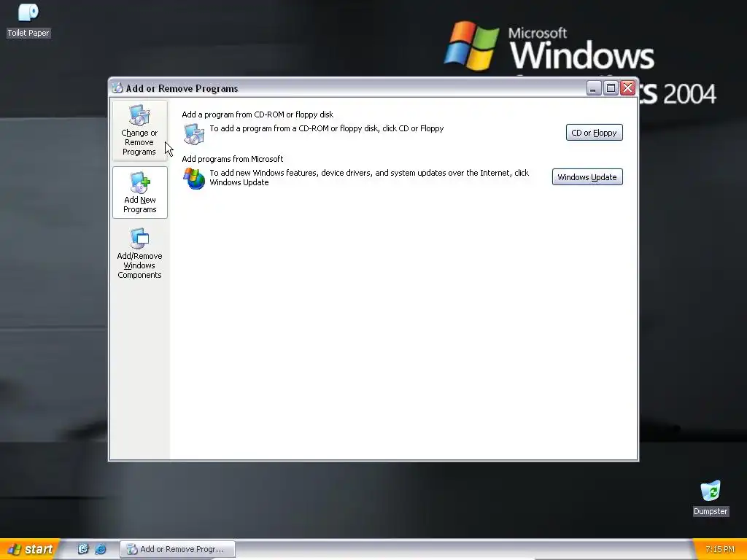Viewport: 747px width, 560px height.
Task: Click the CD or Floppy button
Action: click(594, 133)
